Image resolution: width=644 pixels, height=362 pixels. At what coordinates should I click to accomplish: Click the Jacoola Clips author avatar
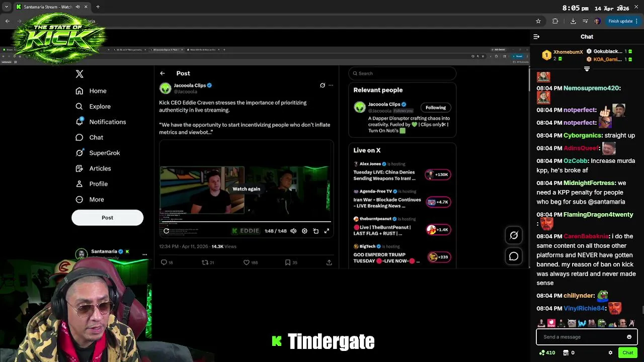point(166,88)
